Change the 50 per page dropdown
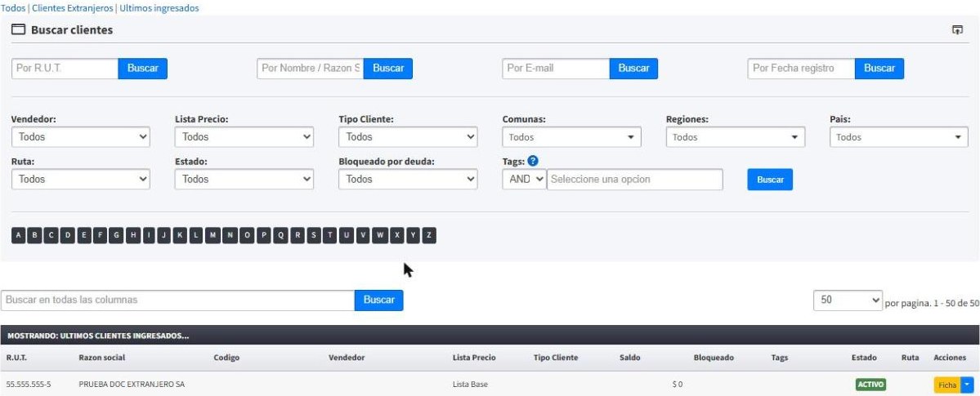 pos(848,300)
